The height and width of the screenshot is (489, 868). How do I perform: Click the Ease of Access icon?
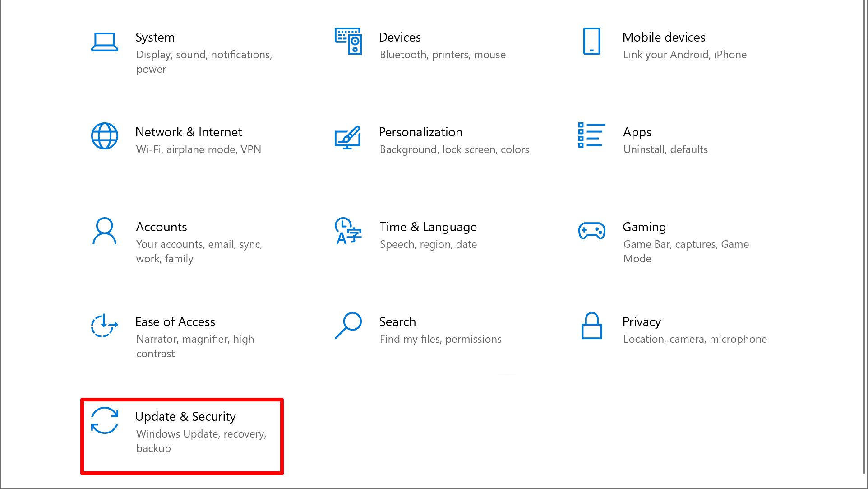(105, 326)
